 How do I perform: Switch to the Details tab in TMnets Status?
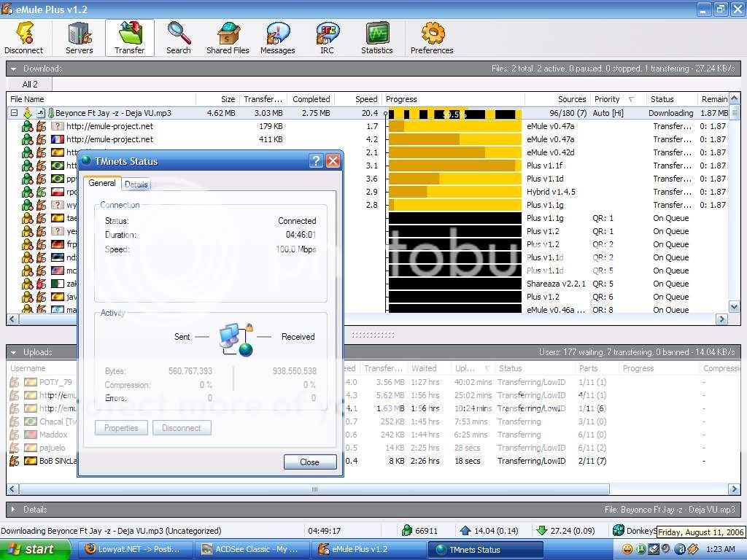tap(136, 184)
